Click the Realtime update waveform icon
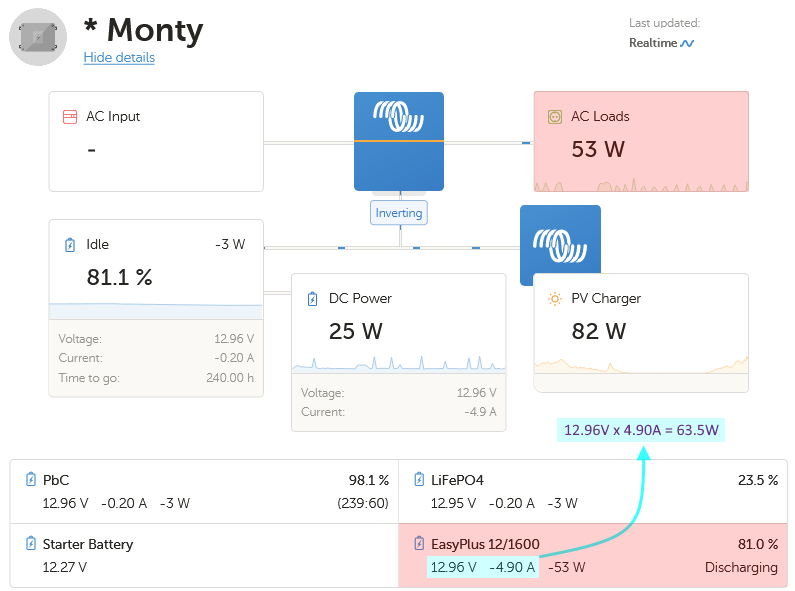Image resolution: width=795 pixels, height=591 pixels. (687, 43)
